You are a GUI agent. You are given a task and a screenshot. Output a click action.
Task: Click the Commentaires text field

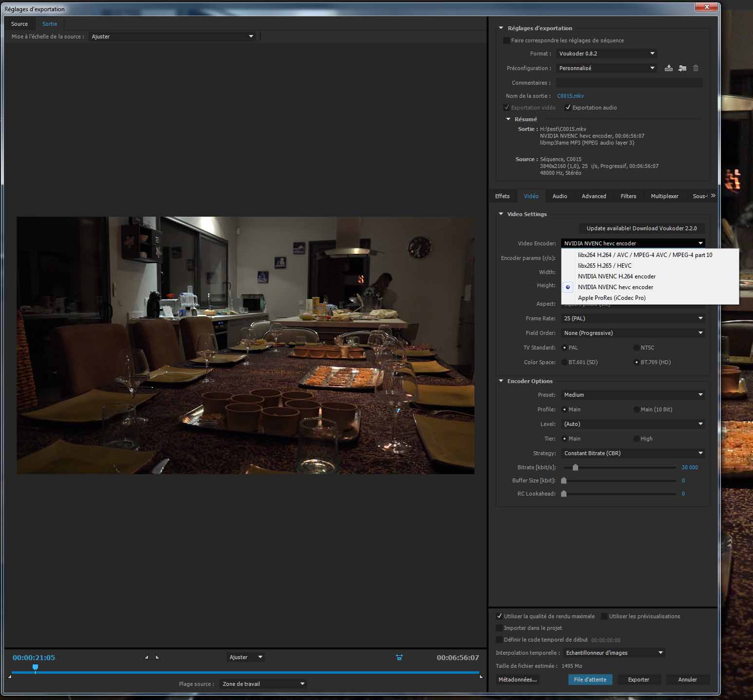tap(629, 83)
